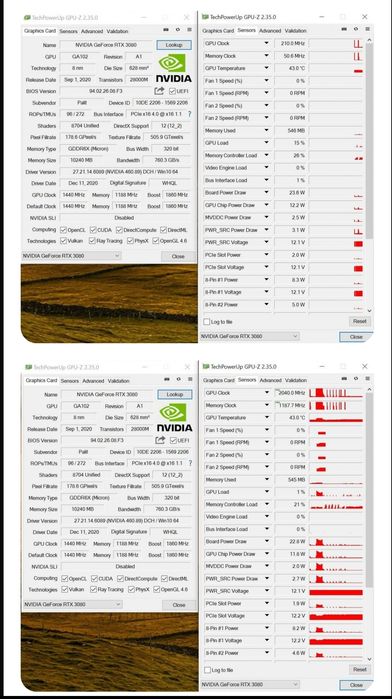Switch to Advanced tab in upper Graphics Card window

pyautogui.click(x=92, y=32)
